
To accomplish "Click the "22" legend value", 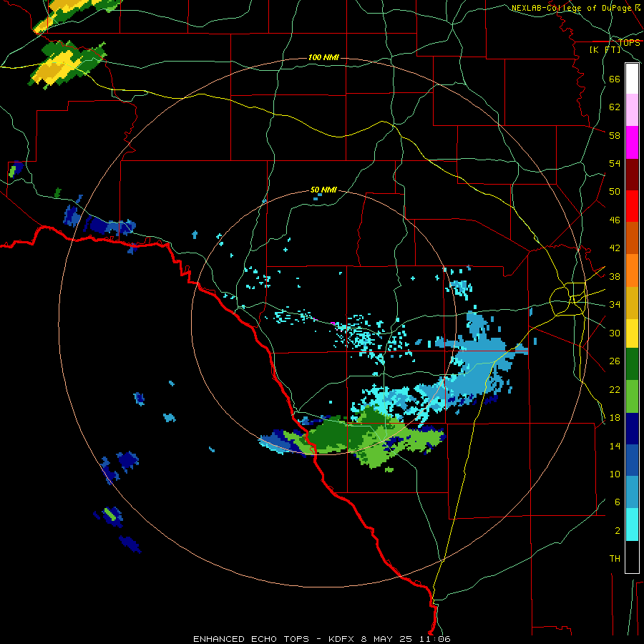I will click(615, 389).
